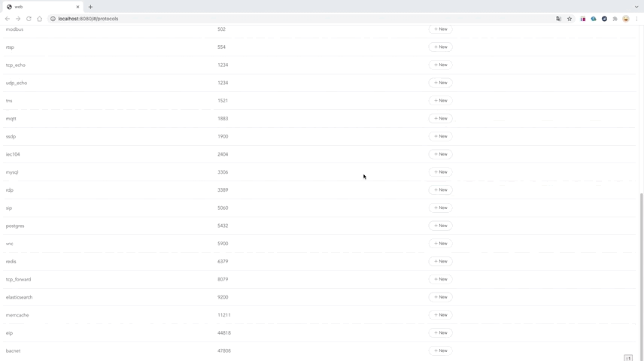This screenshot has height=361, width=644.
Task: Click the small icon at bottom-right corner
Action: click(628, 358)
